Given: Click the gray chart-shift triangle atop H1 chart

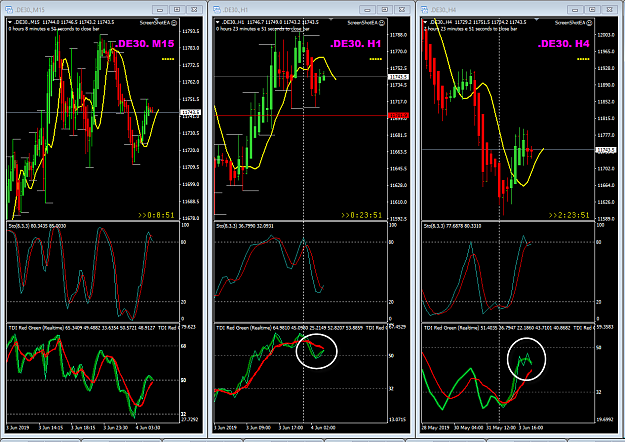Looking at the screenshot, I should click(331, 19).
